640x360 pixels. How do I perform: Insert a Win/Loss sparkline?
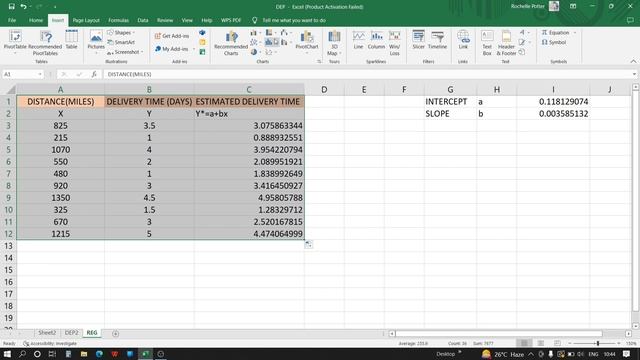click(394, 43)
